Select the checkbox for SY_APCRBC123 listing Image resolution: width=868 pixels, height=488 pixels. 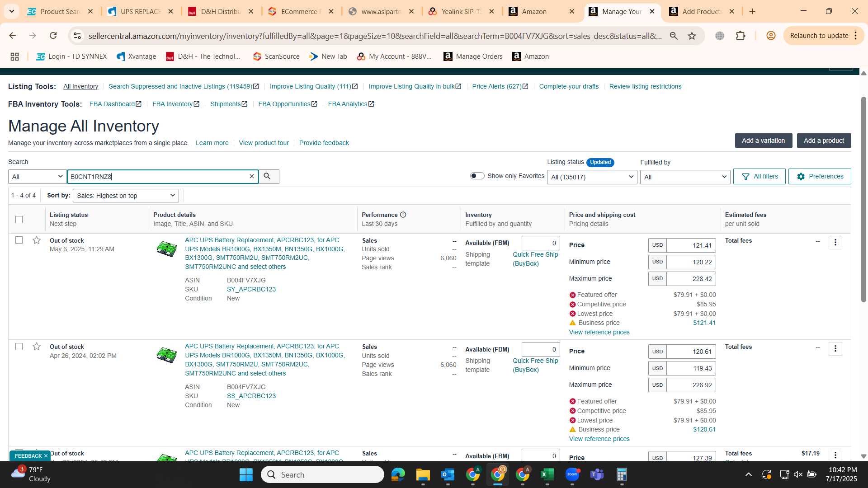[x=19, y=240]
